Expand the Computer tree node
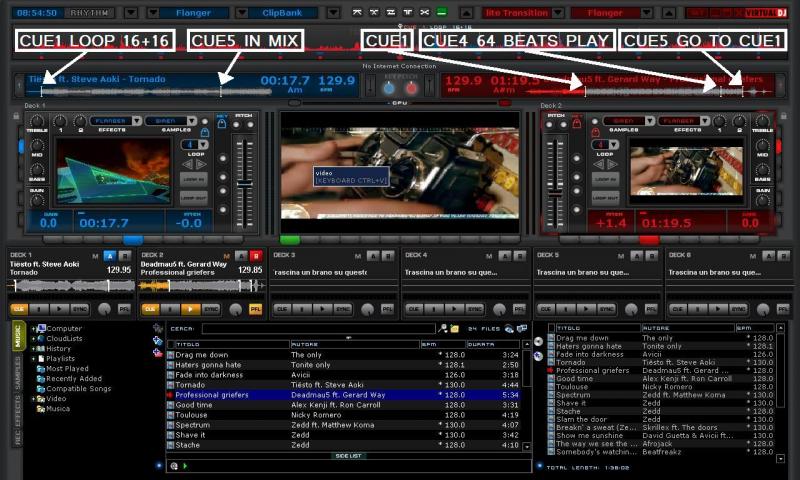Viewport: 800px width, 480px height. [34, 329]
